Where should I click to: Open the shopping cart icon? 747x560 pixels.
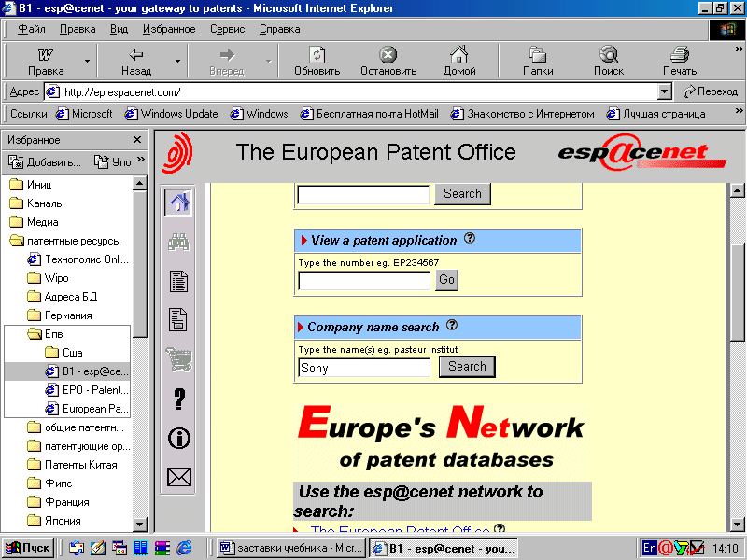tap(179, 359)
